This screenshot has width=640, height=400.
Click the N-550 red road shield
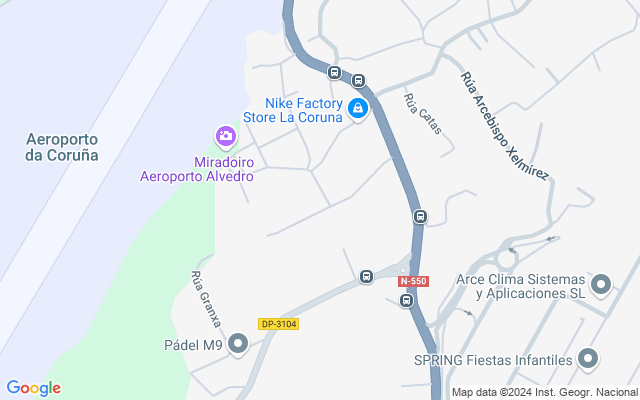coord(413,281)
